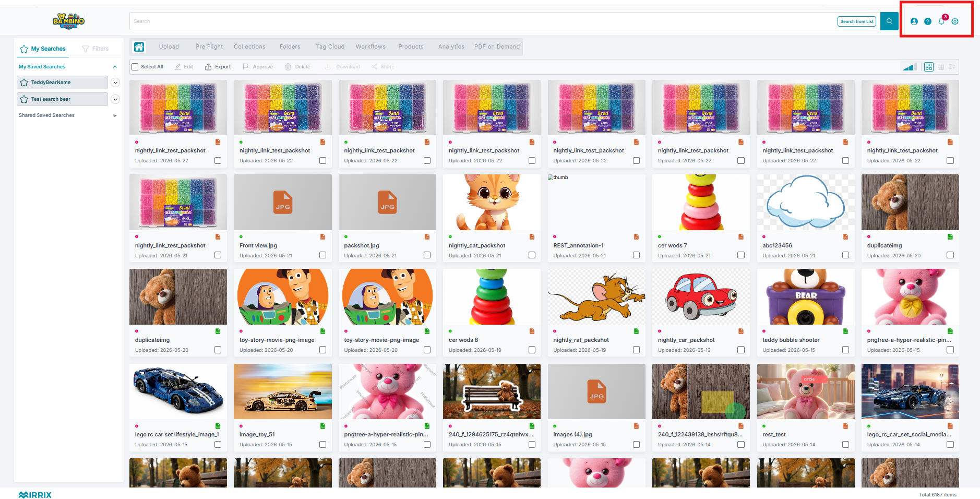Click the Export button
The image size is (980, 499).
pyautogui.click(x=218, y=67)
